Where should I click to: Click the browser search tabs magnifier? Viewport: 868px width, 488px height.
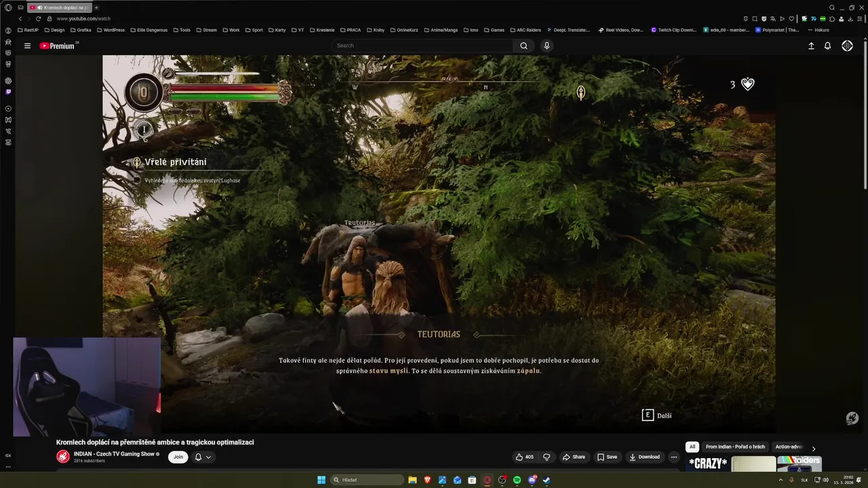(832, 7)
